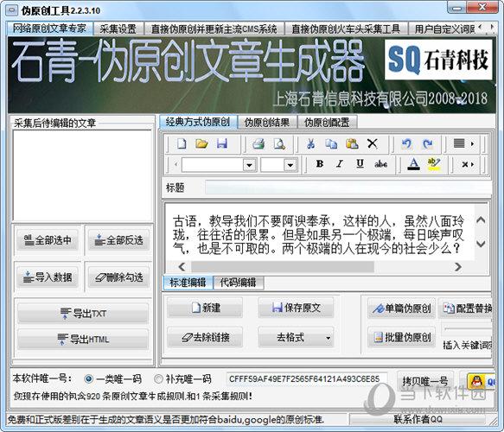Viewport: 504px width, 432px height.
Task: Toggle Italic formatting
Action: coord(340,164)
